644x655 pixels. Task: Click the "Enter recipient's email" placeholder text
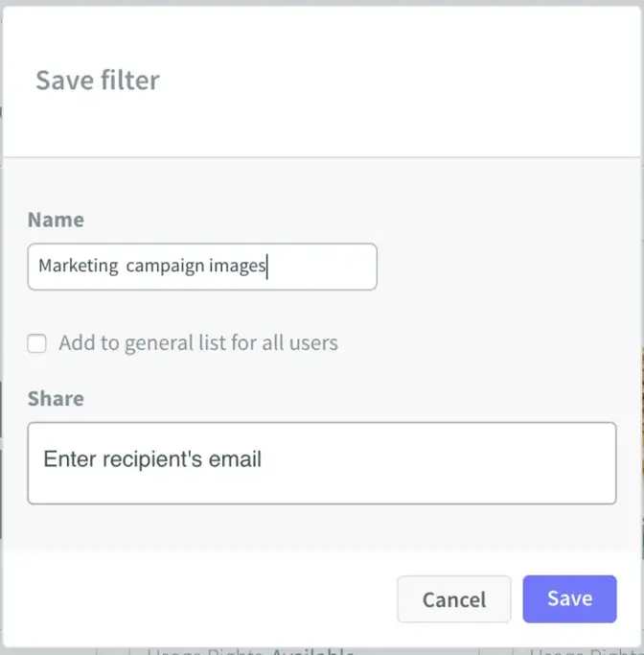coord(152,459)
